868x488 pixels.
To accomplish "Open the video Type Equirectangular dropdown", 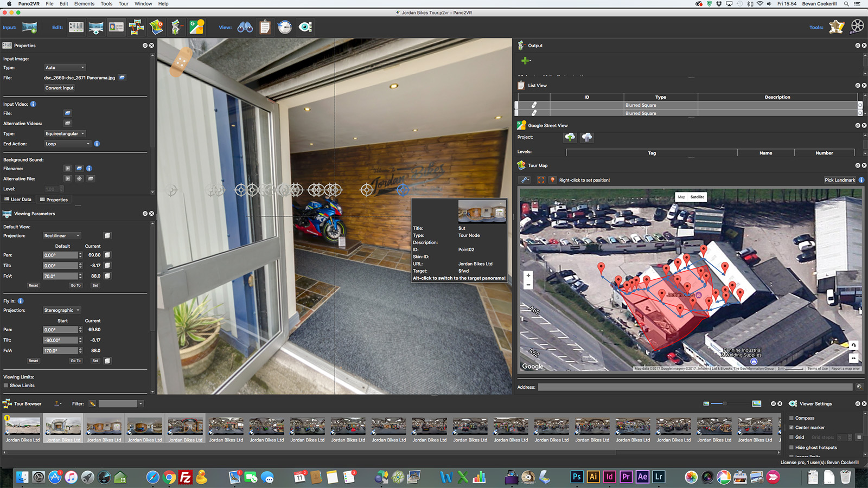I will [x=65, y=133].
